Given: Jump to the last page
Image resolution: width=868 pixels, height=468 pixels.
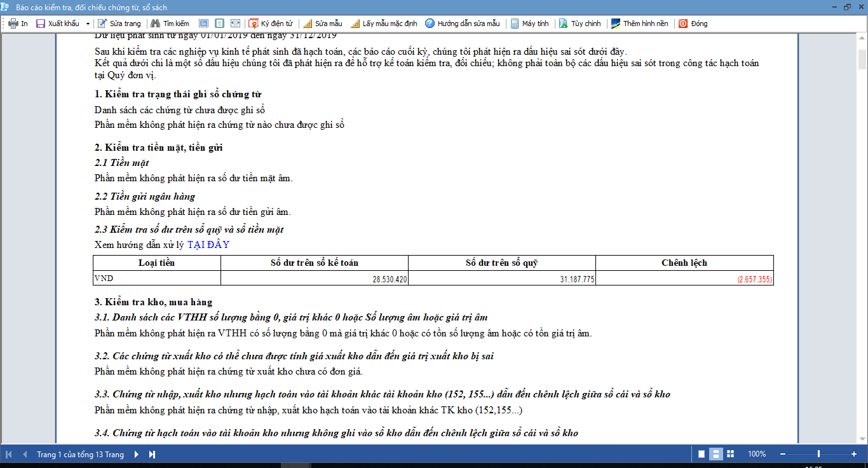Looking at the screenshot, I should coord(152,454).
